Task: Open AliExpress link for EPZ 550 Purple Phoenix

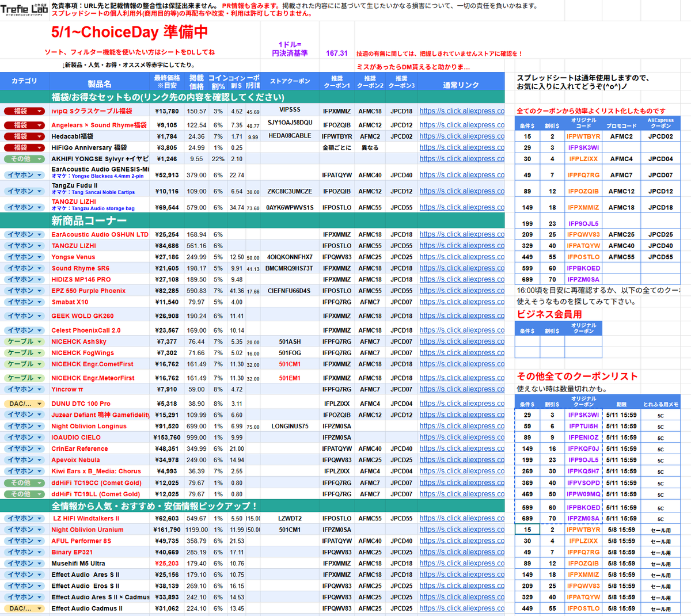Action: (x=462, y=291)
